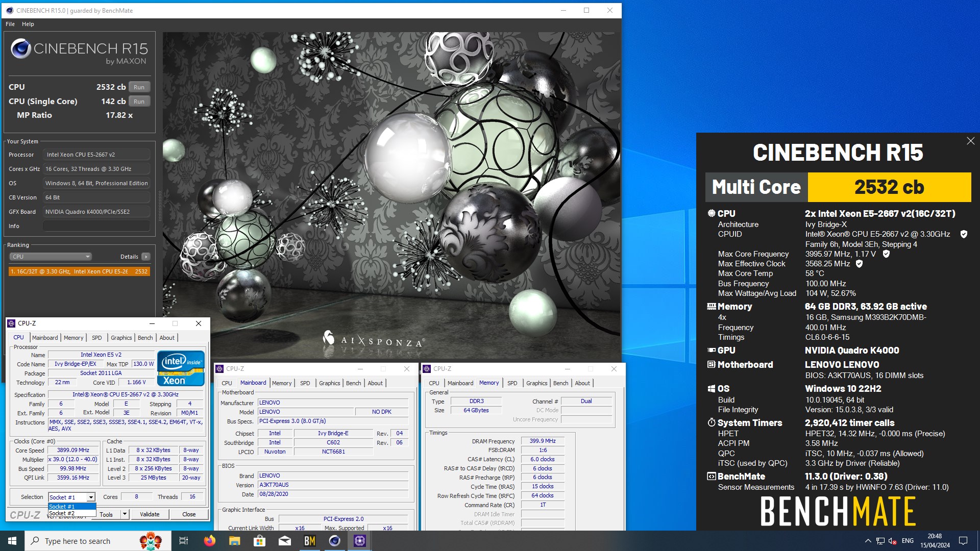The width and height of the screenshot is (980, 551).
Task: Open the Socket selection dropdown
Action: 72,497
